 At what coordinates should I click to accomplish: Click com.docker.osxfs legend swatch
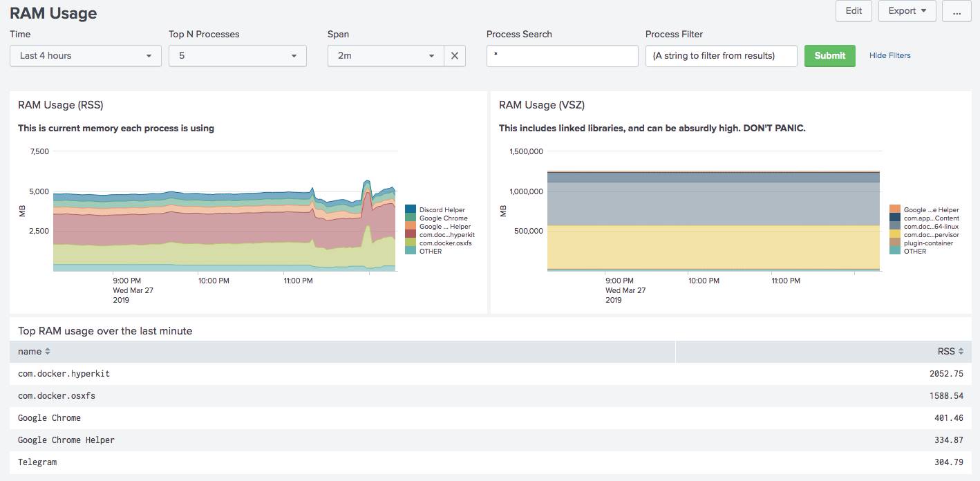point(411,243)
